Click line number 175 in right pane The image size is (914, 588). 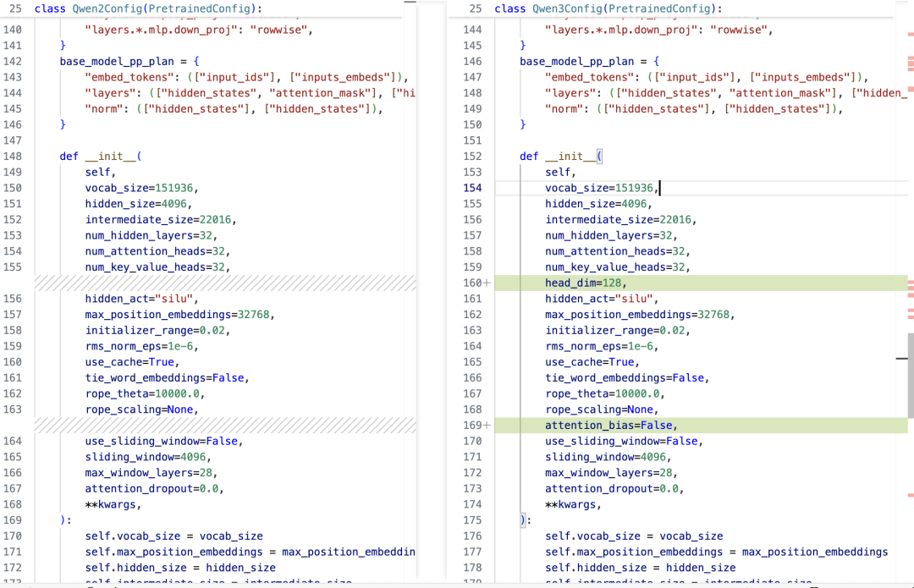click(472, 520)
